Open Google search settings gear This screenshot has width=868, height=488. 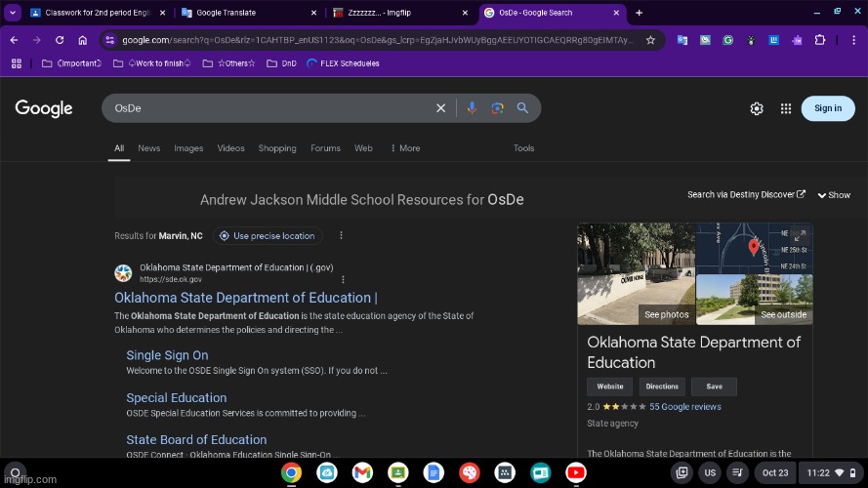[x=757, y=108]
